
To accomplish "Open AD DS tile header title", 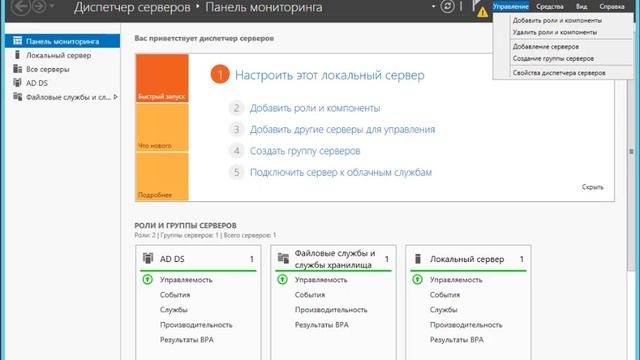I will pyautogui.click(x=172, y=259).
